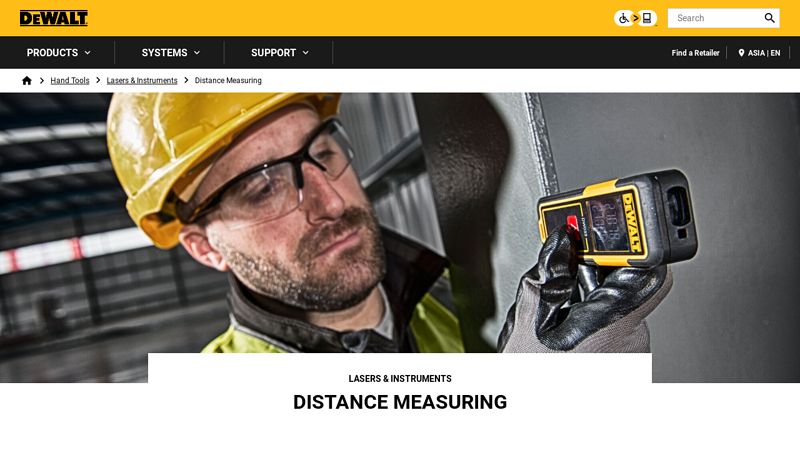The image size is (800, 450).
Task: Expand the Products dropdown chevron
Action: [x=88, y=53]
